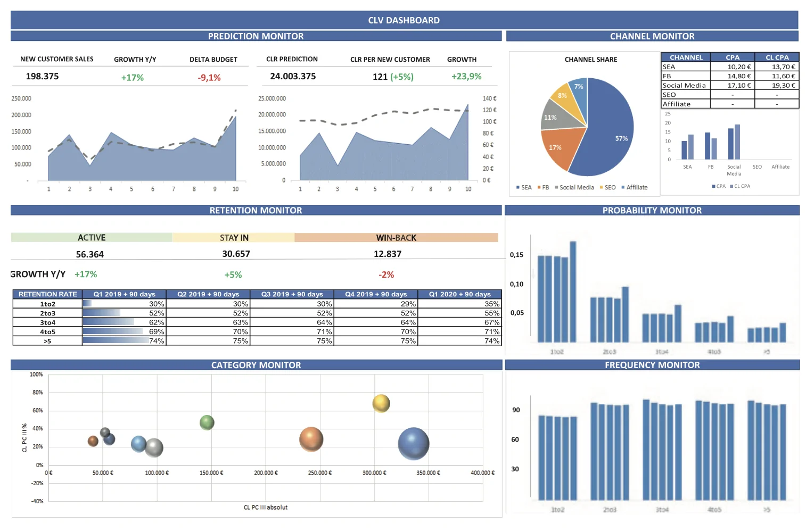Click the Social Media legend swatch under the pie
The image size is (806, 532).
556,187
